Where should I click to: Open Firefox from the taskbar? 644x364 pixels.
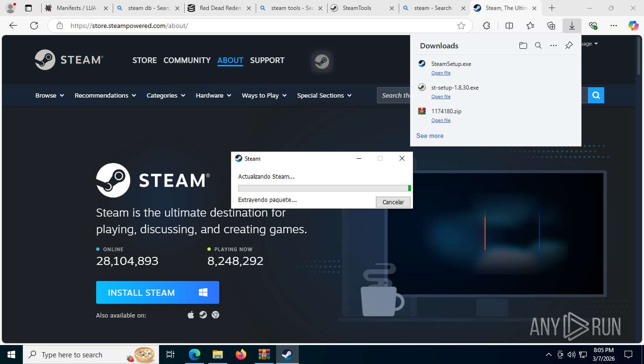coord(241,354)
